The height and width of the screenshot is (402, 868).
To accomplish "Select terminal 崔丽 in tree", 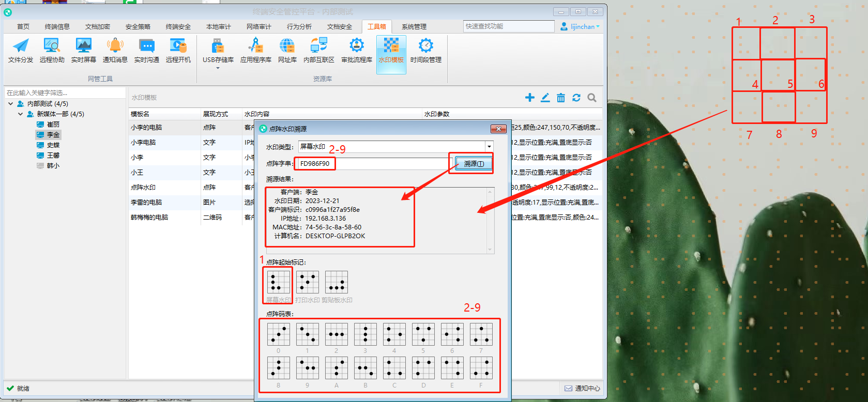I will coord(48,125).
